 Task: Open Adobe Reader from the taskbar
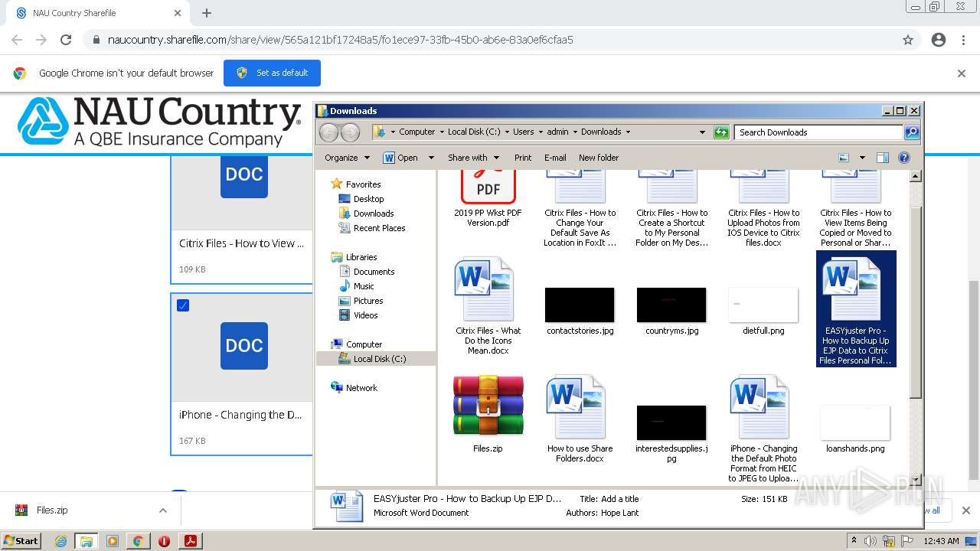pos(190,541)
